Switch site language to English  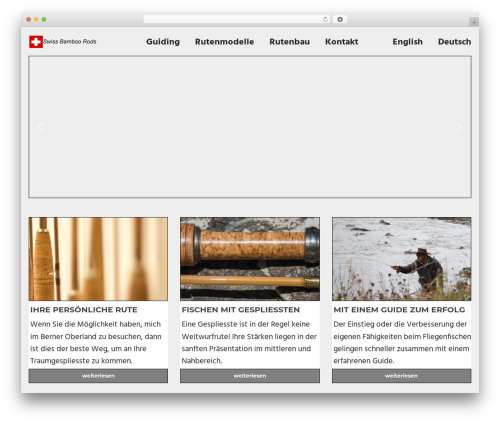click(x=407, y=42)
